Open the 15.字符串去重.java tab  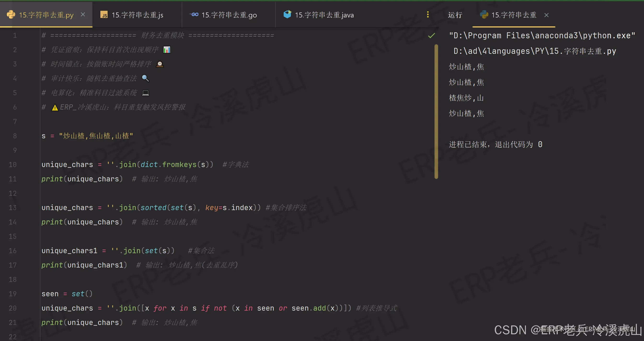(324, 15)
